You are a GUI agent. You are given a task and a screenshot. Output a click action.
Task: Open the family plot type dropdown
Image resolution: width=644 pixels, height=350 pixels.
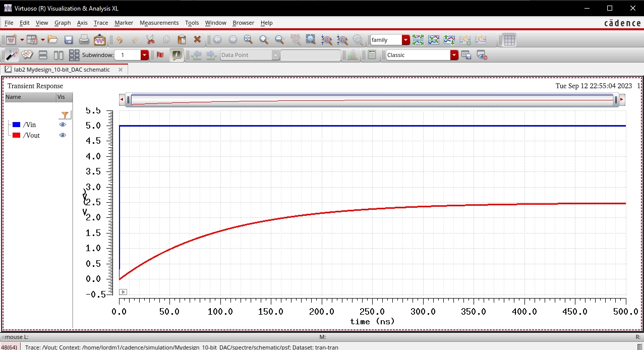click(x=406, y=40)
